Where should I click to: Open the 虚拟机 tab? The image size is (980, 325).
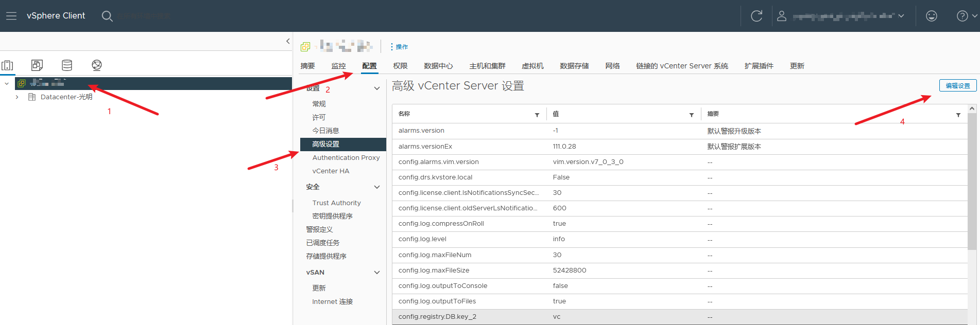tap(532, 66)
